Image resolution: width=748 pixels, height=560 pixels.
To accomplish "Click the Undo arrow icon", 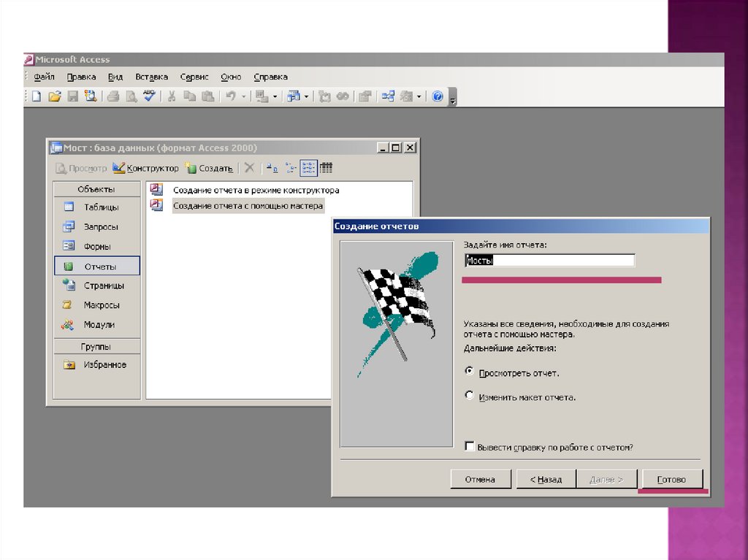I will pyautogui.click(x=231, y=96).
